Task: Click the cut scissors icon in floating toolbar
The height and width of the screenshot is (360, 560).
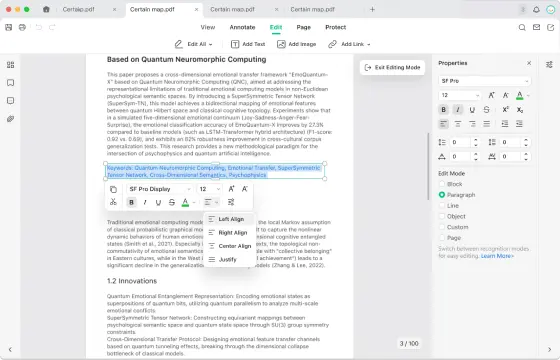Action: pos(113,202)
